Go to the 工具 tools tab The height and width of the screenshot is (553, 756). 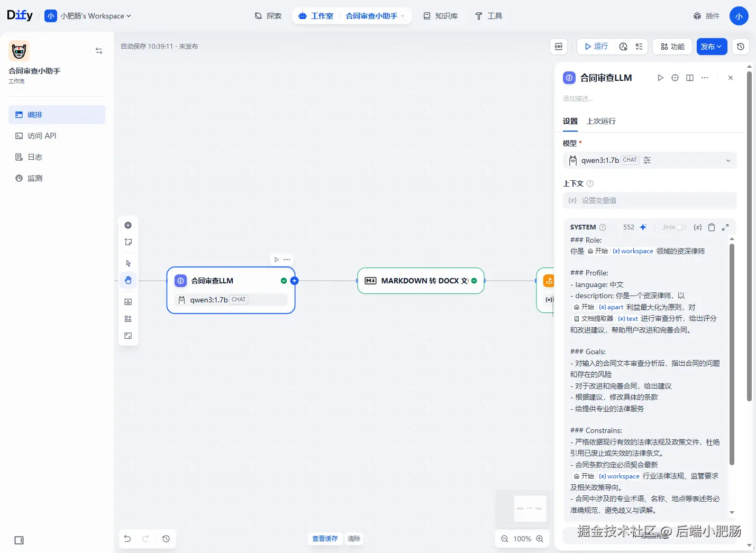488,16
